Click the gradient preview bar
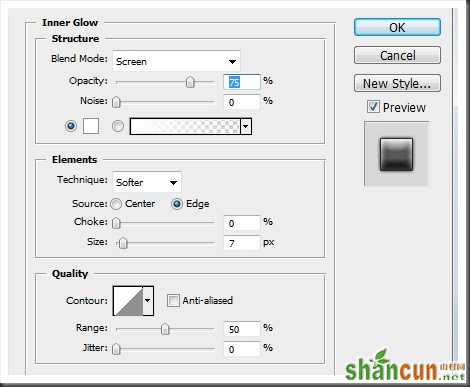 [185, 126]
